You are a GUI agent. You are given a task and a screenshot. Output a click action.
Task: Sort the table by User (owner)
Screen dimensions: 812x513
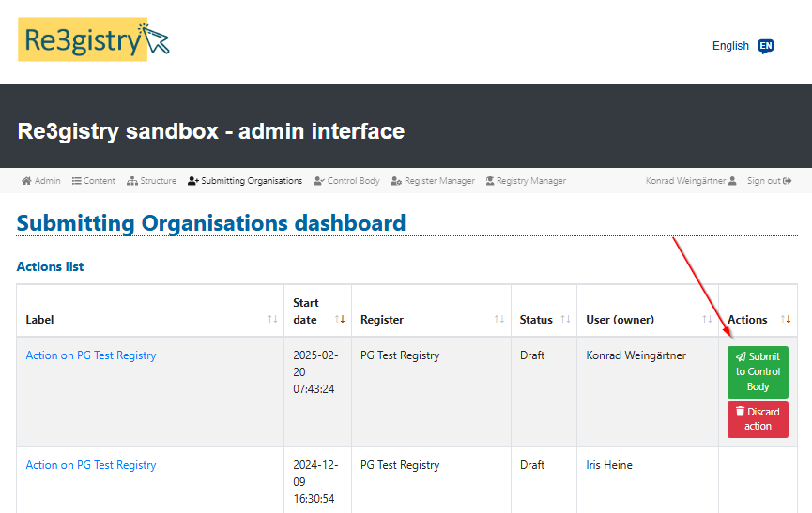tap(707, 320)
